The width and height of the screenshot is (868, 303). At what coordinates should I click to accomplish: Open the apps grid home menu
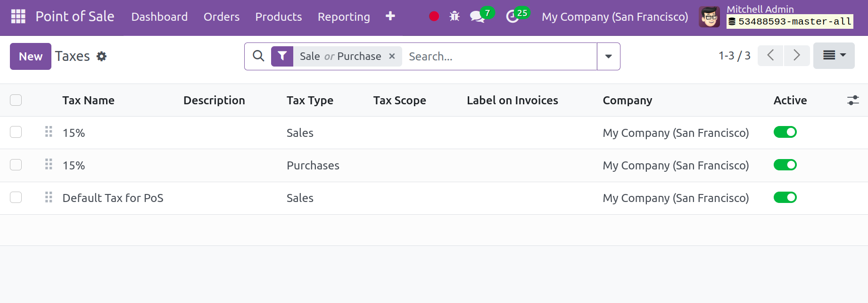18,17
